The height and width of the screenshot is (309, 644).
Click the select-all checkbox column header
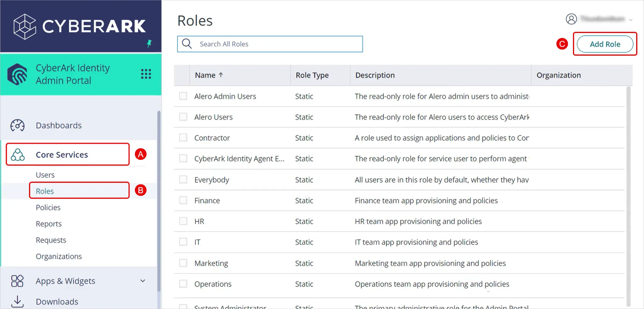click(x=182, y=75)
